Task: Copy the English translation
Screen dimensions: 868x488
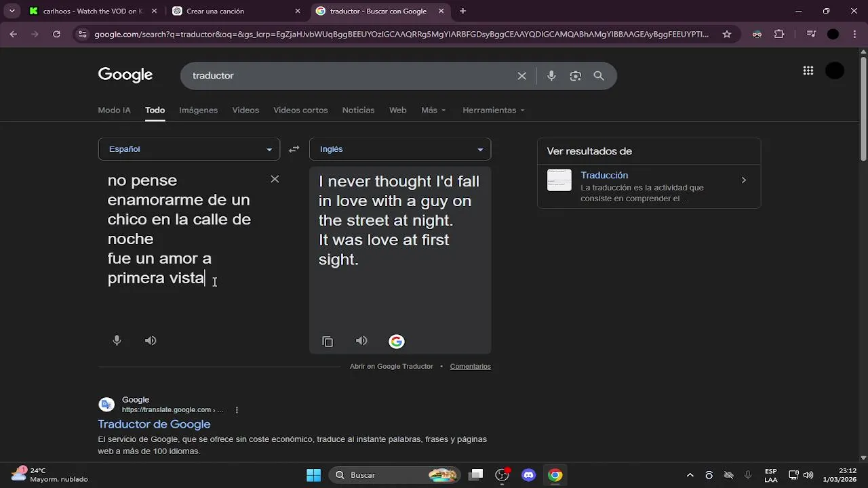Action: [328, 342]
